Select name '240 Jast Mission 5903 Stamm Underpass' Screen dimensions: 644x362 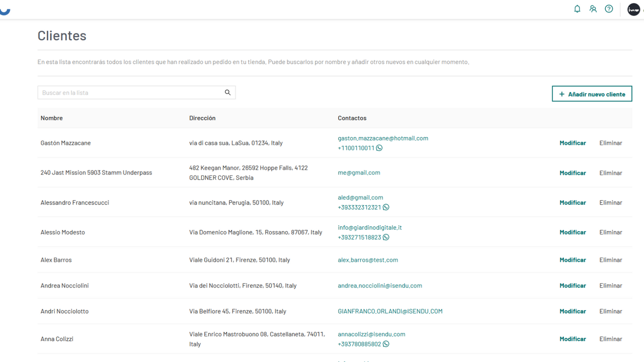96,172
